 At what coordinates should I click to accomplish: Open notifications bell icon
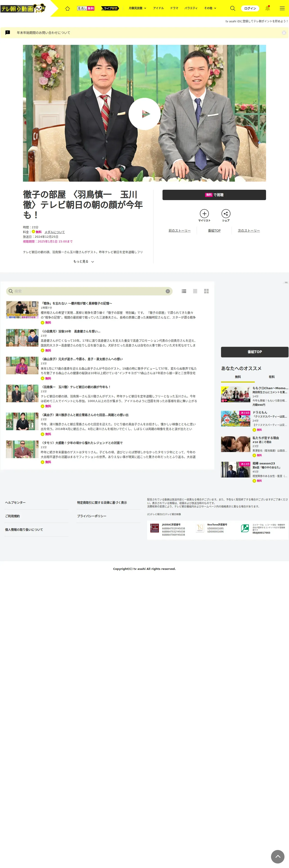tap(267, 8)
